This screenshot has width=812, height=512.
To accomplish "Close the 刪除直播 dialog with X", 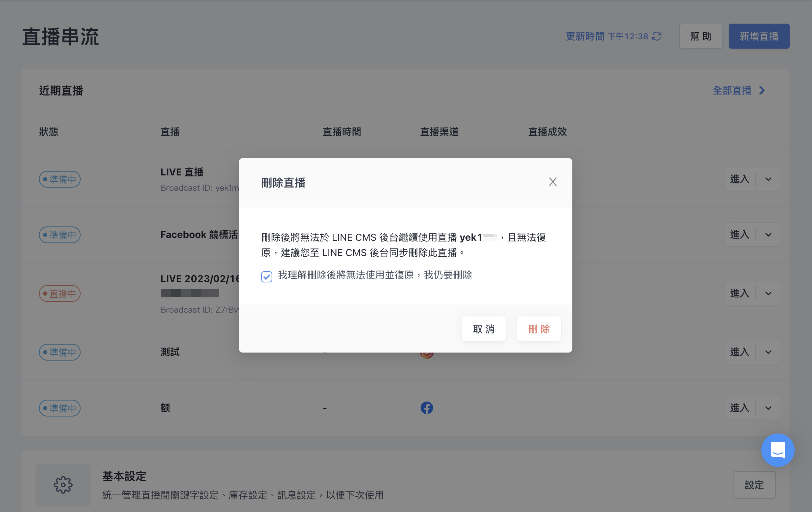I will 553,182.
